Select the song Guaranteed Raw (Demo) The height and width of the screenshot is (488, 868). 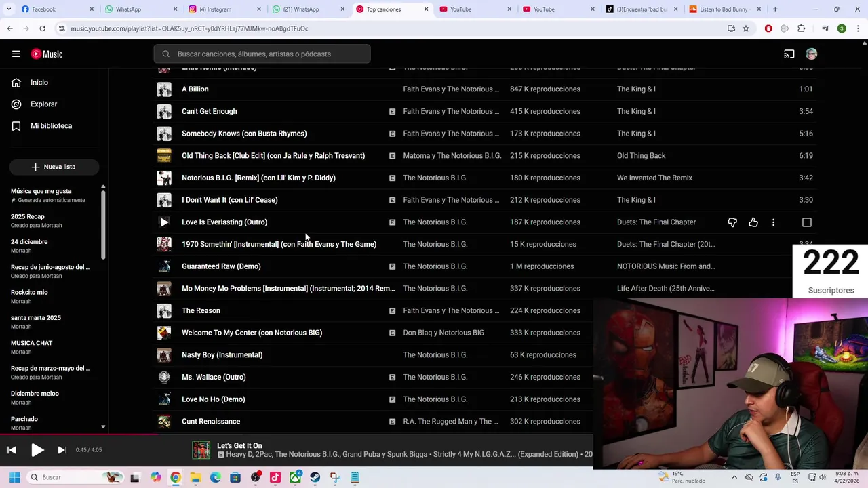pos(221,266)
